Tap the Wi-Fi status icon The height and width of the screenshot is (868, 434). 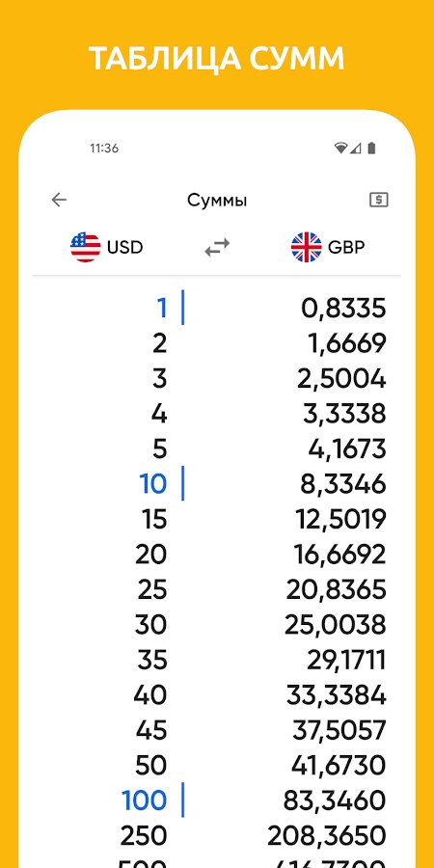(341, 148)
